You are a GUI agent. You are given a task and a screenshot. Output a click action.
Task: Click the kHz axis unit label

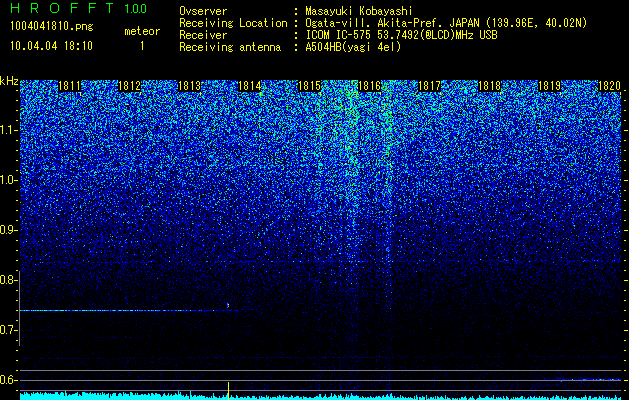point(9,81)
